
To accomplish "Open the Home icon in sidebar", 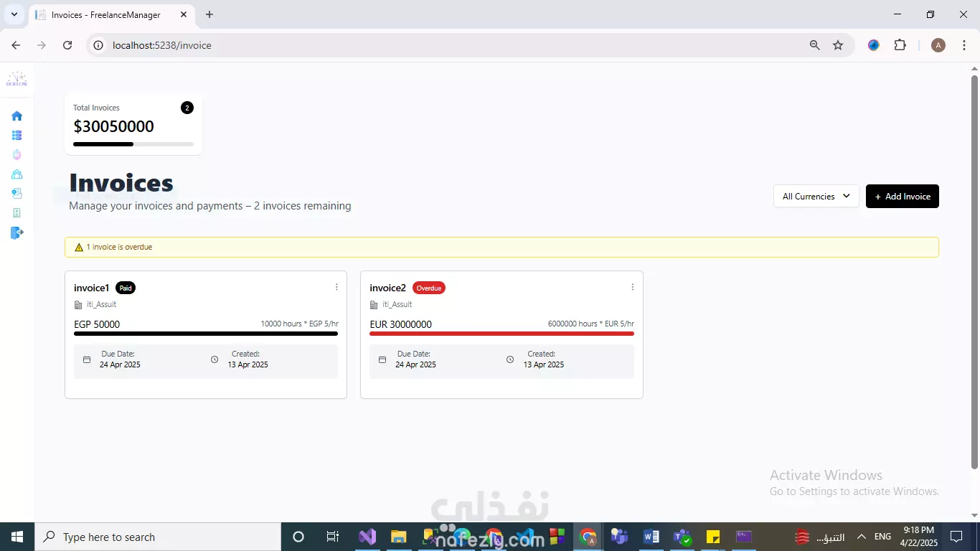I will click(x=17, y=116).
